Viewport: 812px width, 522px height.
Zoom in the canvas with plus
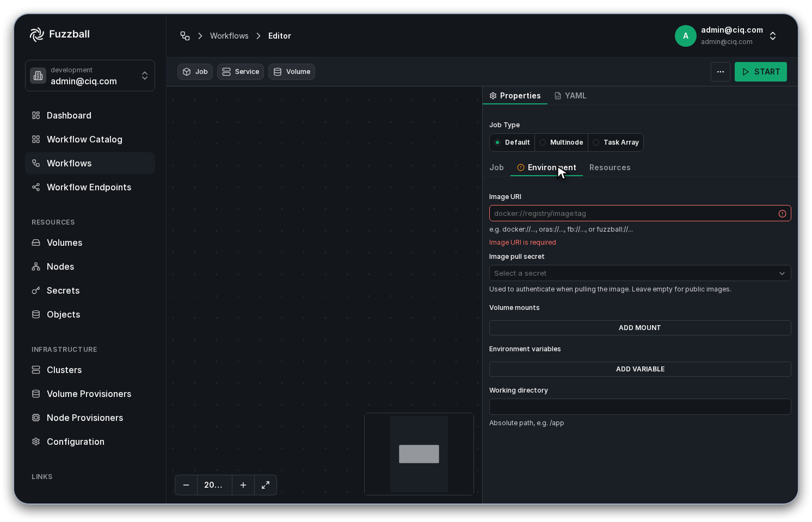point(243,485)
